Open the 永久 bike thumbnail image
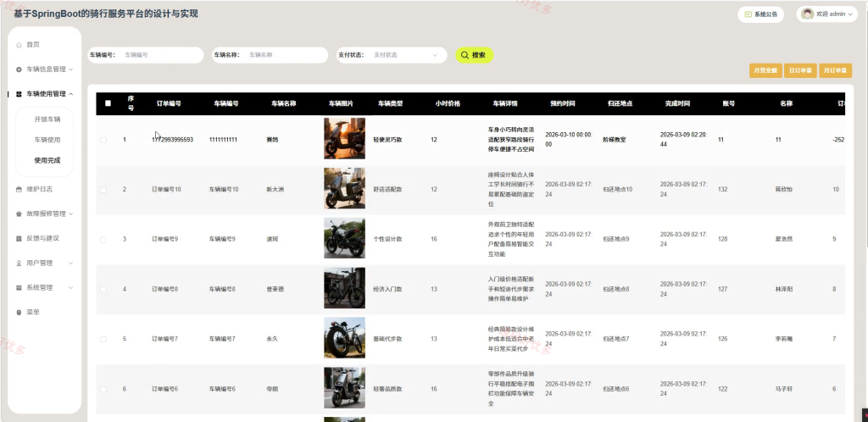Viewport: 868px width, 422px height. 344,337
